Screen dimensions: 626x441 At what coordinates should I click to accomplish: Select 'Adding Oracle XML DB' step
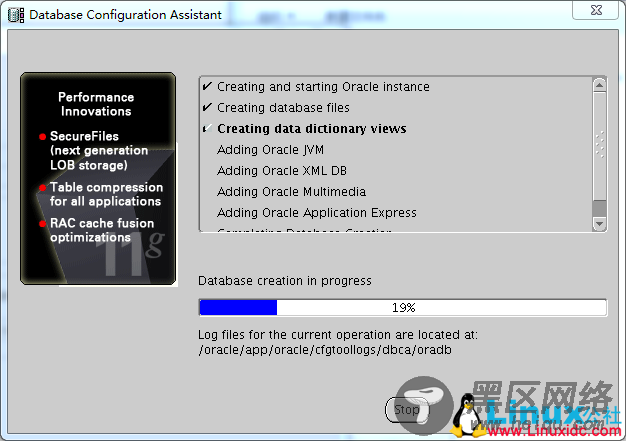click(282, 171)
